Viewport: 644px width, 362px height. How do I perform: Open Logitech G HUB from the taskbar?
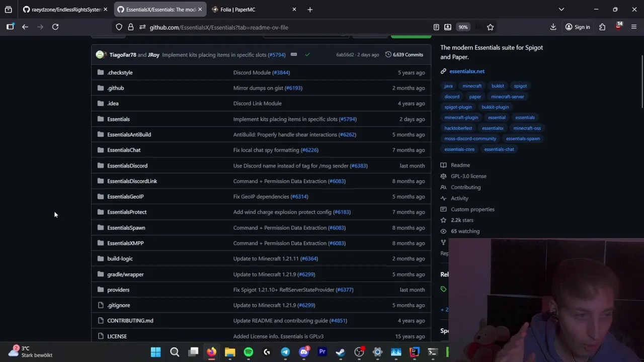(x=267, y=352)
